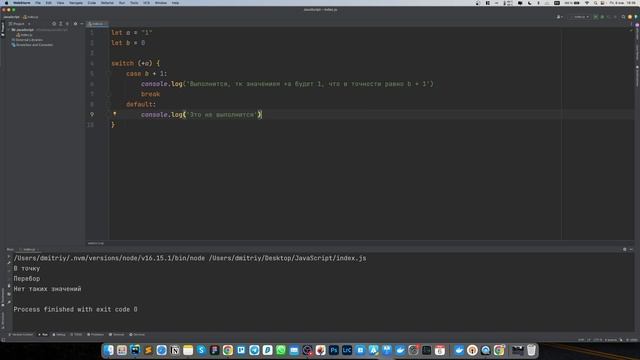Click Collapse All icon in Project panel
640x360 pixels.
pos(67,24)
